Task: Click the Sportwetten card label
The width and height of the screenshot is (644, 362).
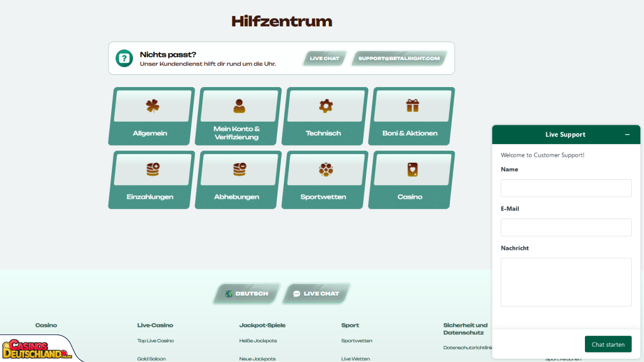Action: pos(323,197)
